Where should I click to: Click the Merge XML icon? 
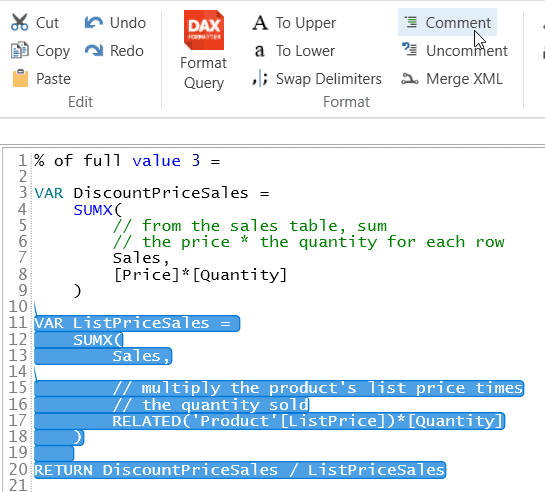point(410,79)
